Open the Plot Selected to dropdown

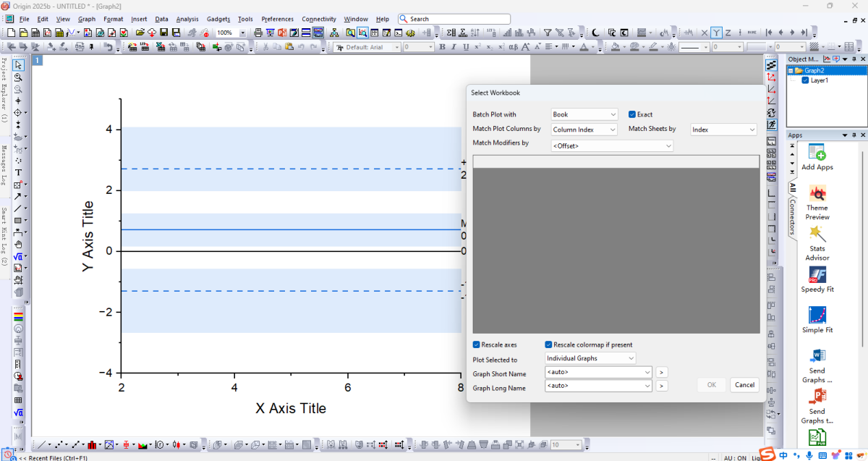[590, 358]
